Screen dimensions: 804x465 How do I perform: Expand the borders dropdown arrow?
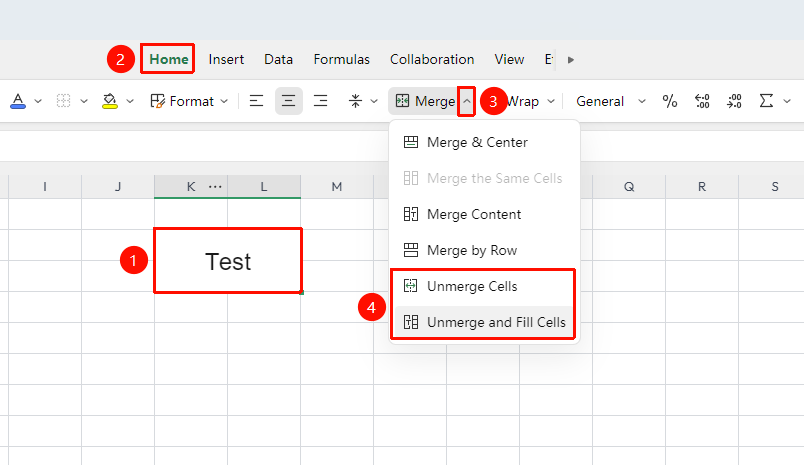[84, 101]
